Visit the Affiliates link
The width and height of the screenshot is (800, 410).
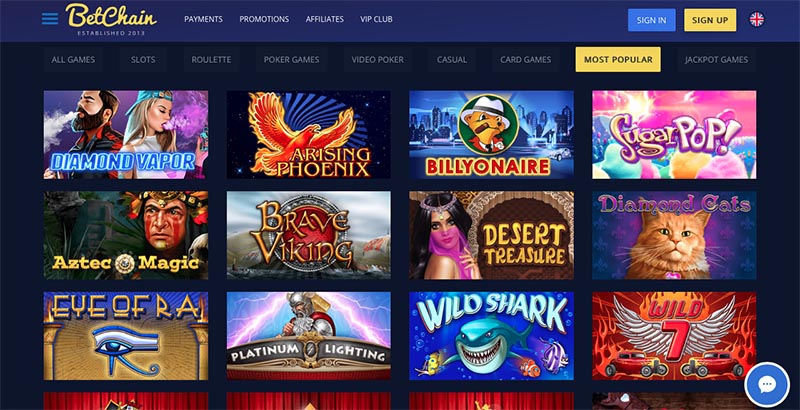(x=324, y=19)
